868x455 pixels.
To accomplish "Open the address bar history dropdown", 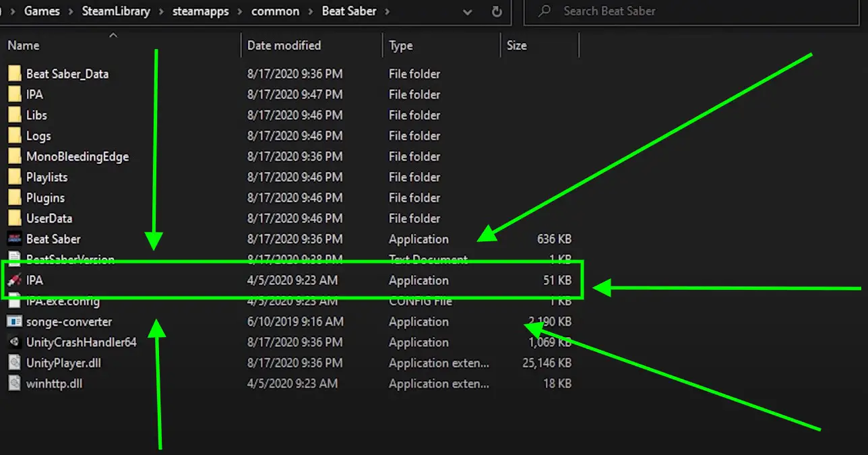I will click(468, 11).
